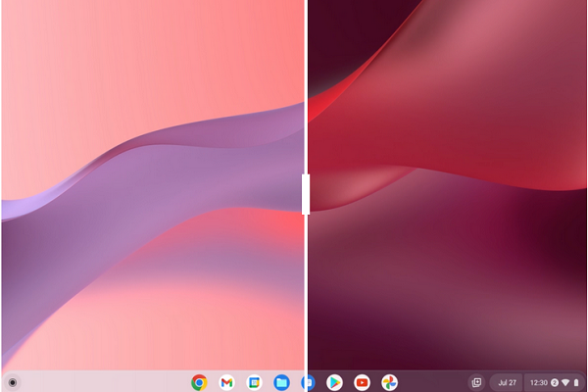Image resolution: width=588 pixels, height=392 pixels.
Task: Click the battery status icon
Action: pyautogui.click(x=576, y=382)
